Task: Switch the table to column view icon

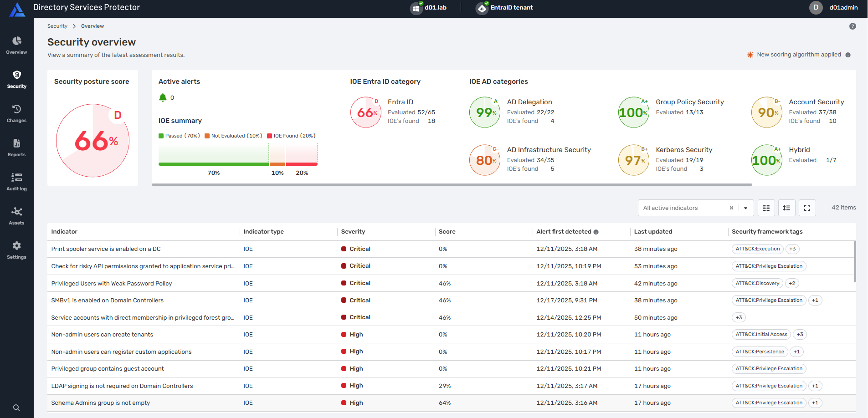Action: click(766, 208)
